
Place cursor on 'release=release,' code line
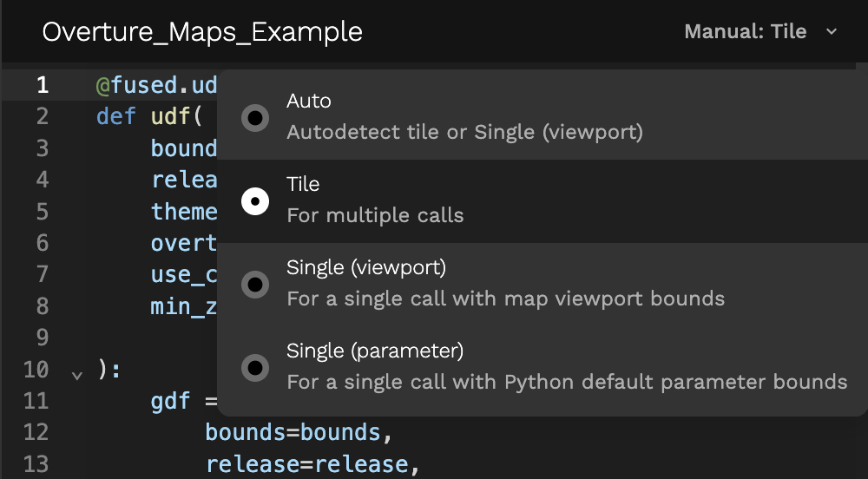pyautogui.click(x=312, y=464)
